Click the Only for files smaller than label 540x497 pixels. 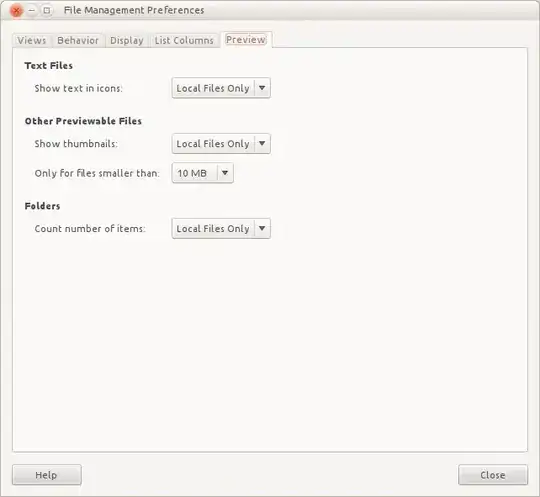tap(97, 173)
